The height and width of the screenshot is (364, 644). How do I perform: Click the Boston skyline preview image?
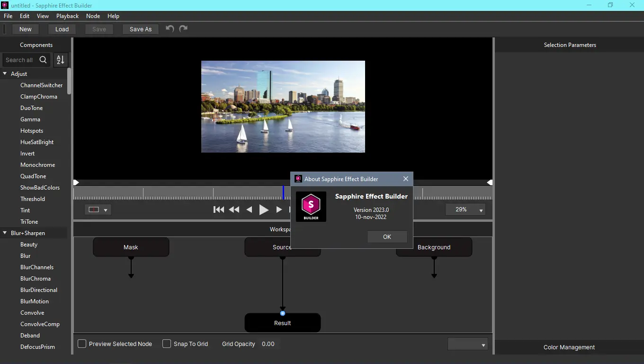point(283,107)
